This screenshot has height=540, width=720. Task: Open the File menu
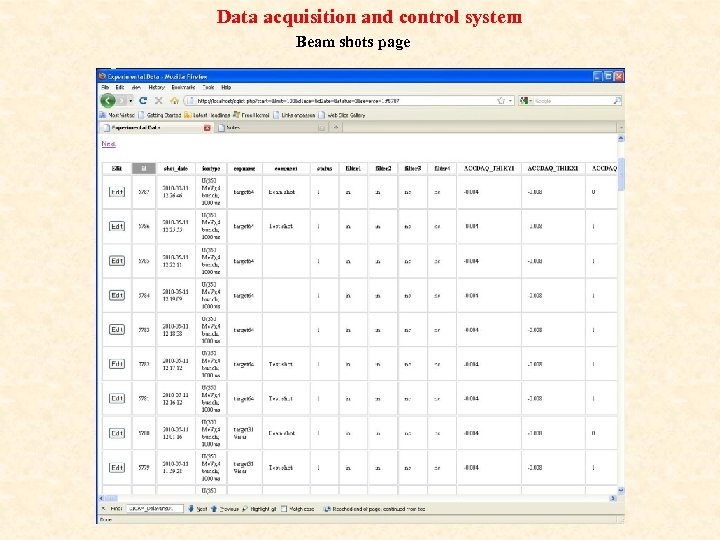(x=105, y=87)
